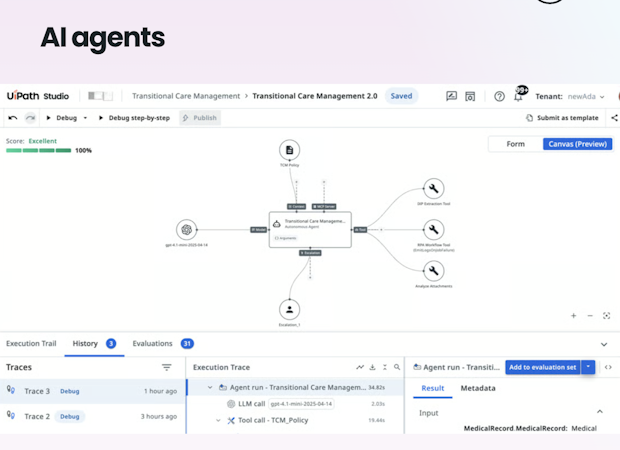Viewport: 620px width, 450px height.
Task: Toggle the switch beside UiPath Studio logo
Action: pyautogui.click(x=100, y=96)
